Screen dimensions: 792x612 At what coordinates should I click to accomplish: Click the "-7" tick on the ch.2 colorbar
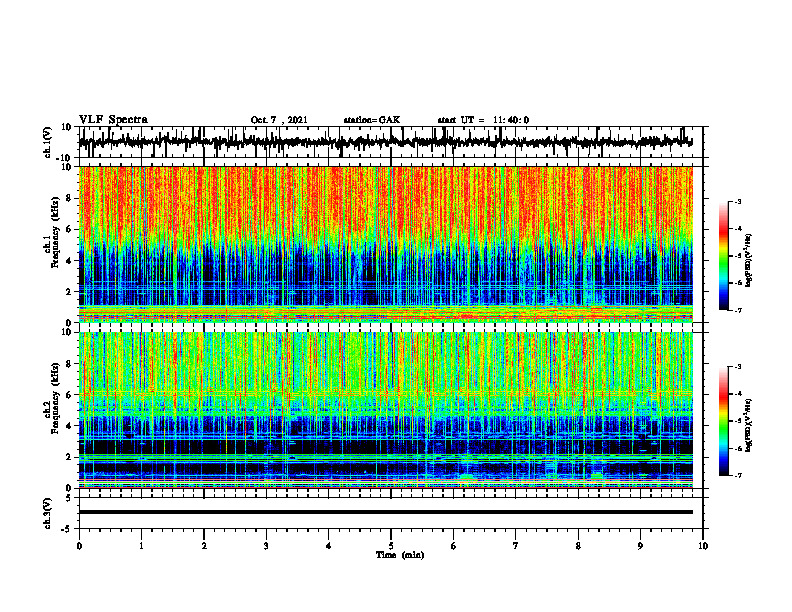[738, 476]
